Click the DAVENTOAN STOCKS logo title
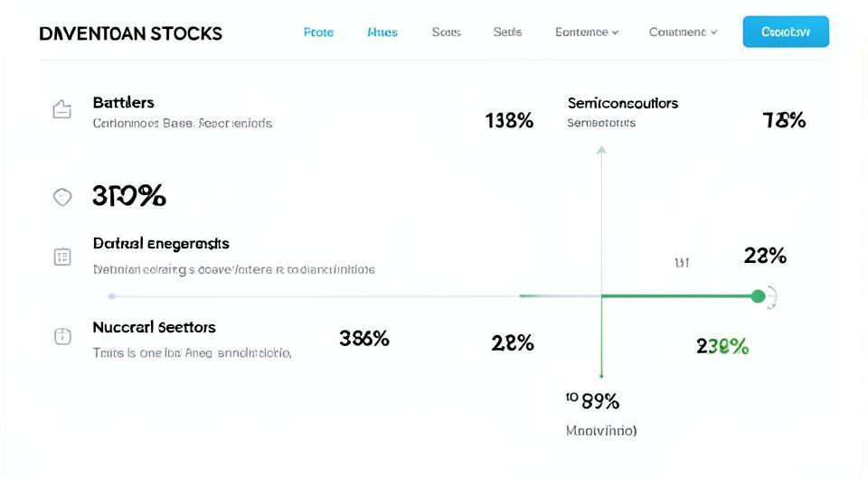The height and width of the screenshot is (477, 868). click(x=131, y=33)
